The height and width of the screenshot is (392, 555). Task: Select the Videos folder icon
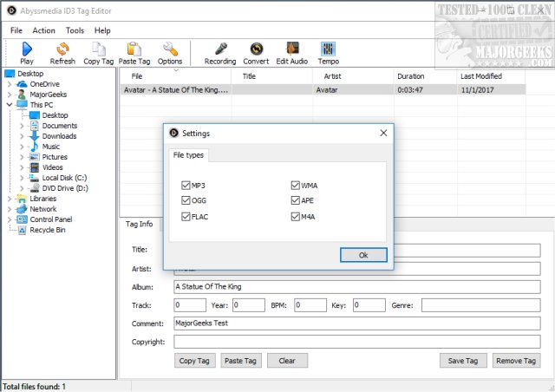pos(35,167)
